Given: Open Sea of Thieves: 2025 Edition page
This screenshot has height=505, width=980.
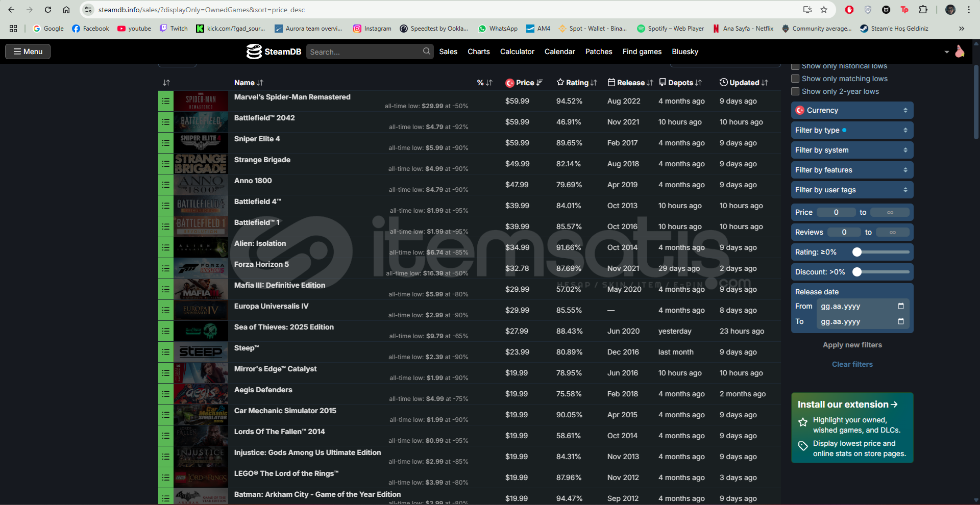Looking at the screenshot, I should [x=284, y=327].
